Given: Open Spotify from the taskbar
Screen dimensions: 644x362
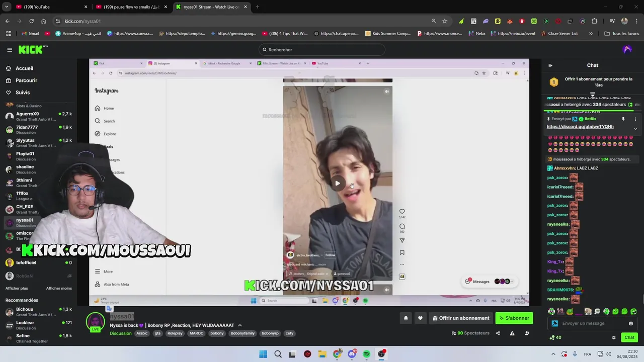Looking at the screenshot, I should point(366,354).
